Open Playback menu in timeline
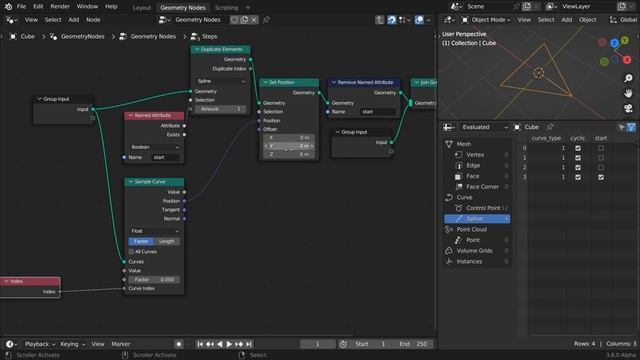 [40, 344]
